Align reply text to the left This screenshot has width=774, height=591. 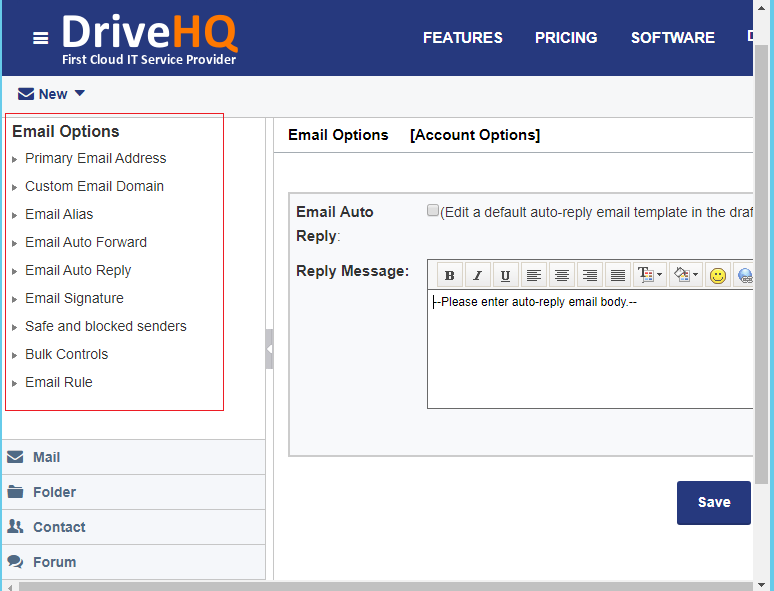(534, 275)
